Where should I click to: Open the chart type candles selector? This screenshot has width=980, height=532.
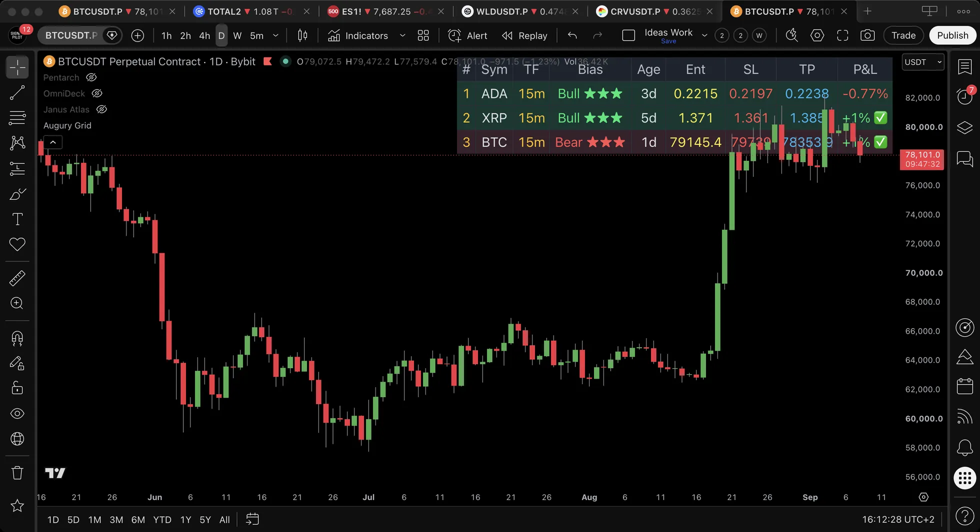click(x=302, y=35)
